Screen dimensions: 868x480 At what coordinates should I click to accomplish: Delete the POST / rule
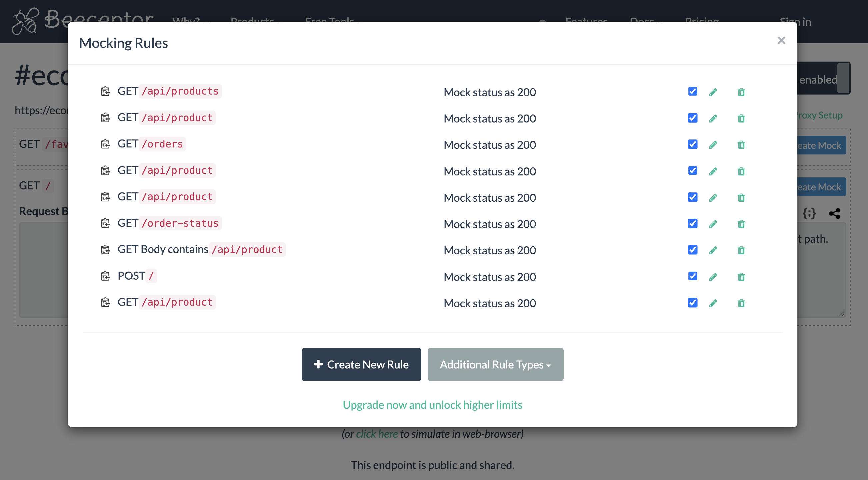(x=741, y=276)
